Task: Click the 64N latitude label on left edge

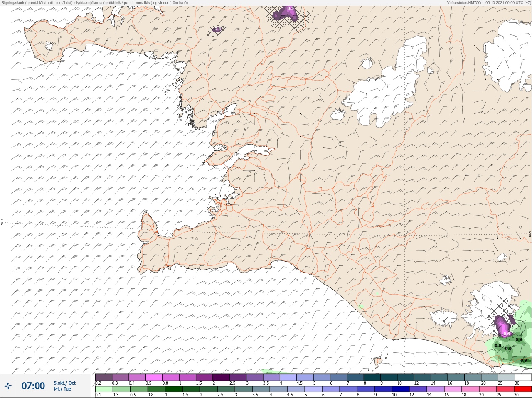Action: [2, 223]
